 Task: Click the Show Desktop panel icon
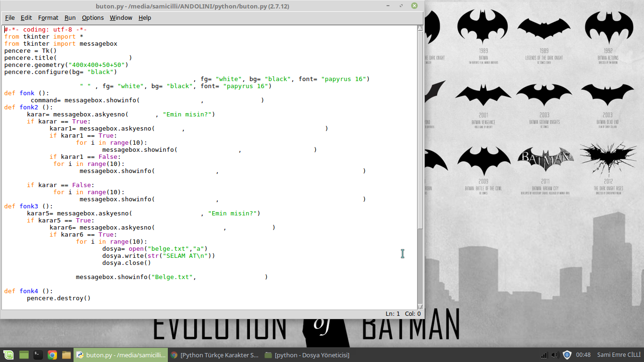[x=24, y=355]
